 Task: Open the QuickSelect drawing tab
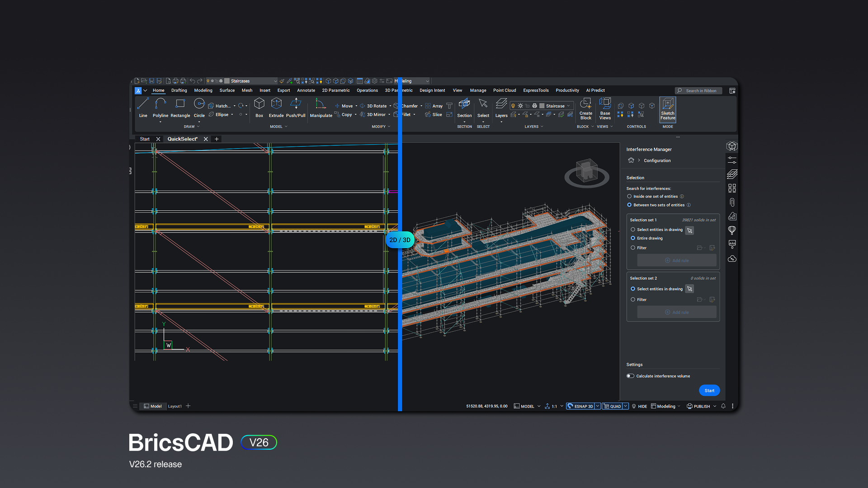point(182,139)
